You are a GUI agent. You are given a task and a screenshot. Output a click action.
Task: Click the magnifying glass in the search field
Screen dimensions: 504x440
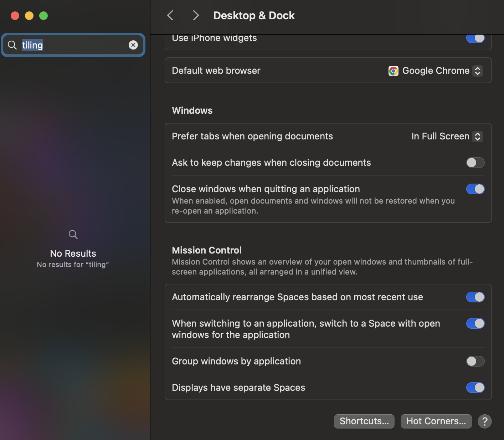coord(12,45)
